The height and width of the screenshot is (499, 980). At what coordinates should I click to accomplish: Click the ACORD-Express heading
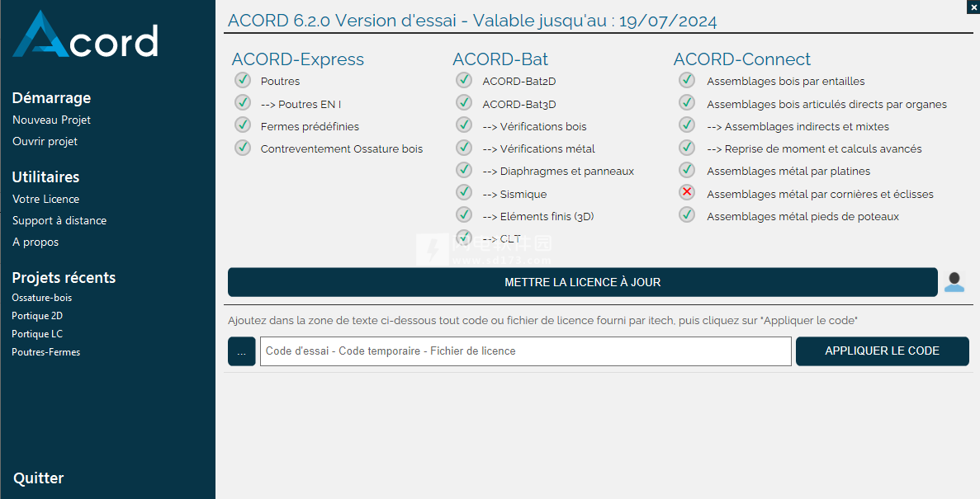point(297,59)
